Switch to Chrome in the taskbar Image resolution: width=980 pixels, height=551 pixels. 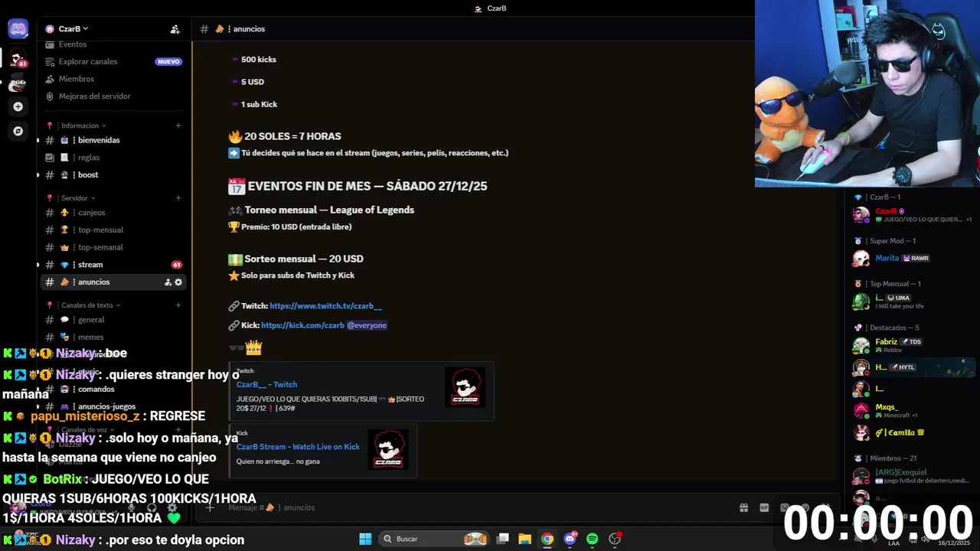pyautogui.click(x=547, y=539)
